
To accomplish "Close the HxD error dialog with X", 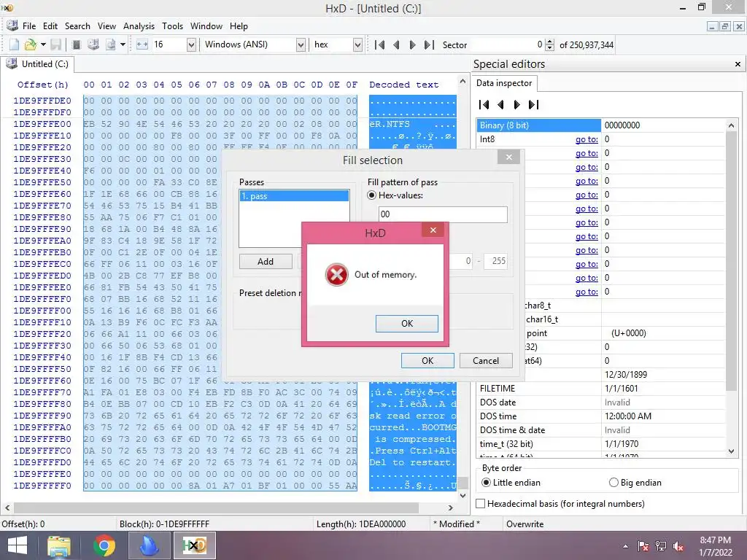I will point(433,230).
